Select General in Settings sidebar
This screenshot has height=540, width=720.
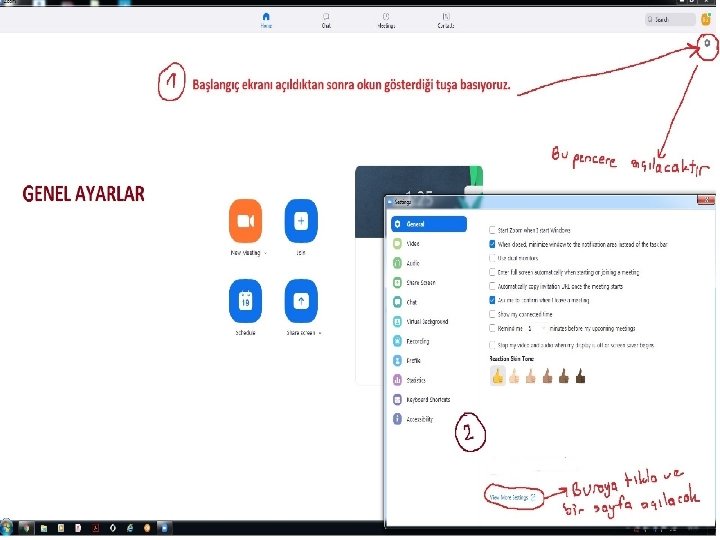[x=429, y=224]
